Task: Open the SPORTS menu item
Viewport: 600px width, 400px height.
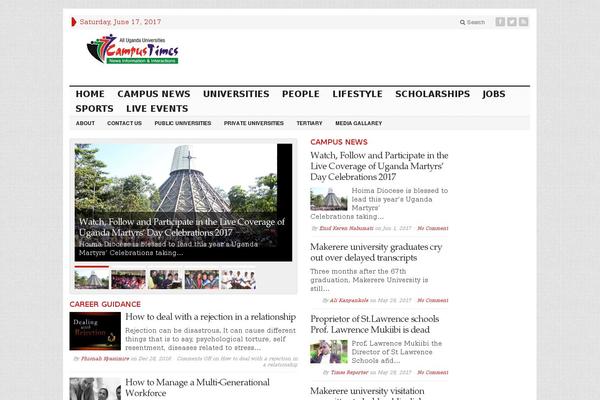Action: (95, 108)
